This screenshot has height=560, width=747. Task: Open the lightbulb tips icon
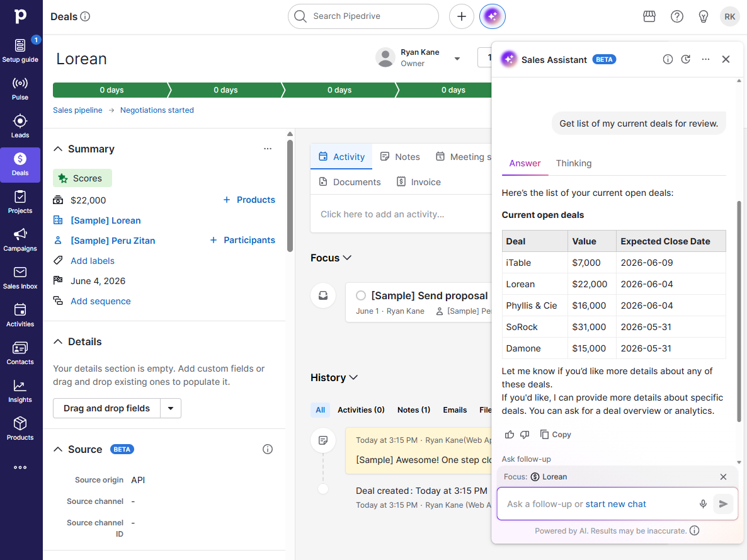tap(703, 16)
